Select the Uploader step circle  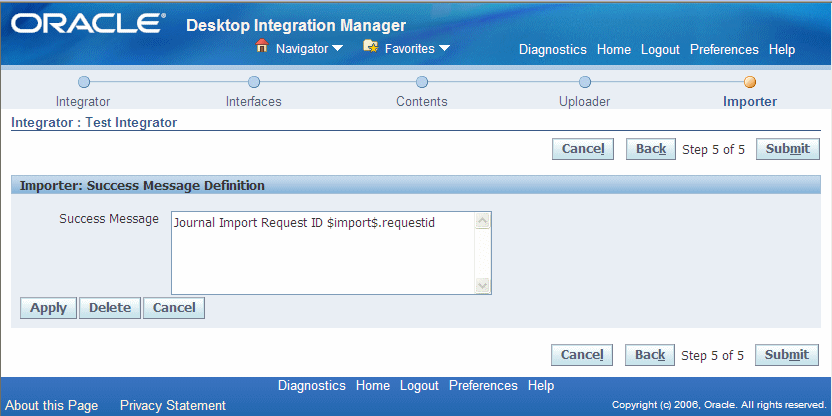coord(585,82)
